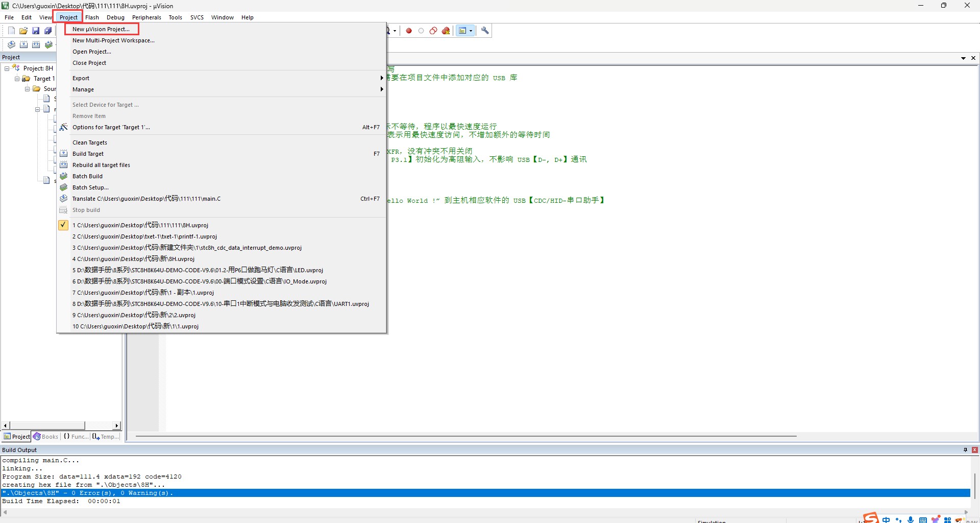Open editor tab list dropdown arrow
The height and width of the screenshot is (523, 980).
963,58
